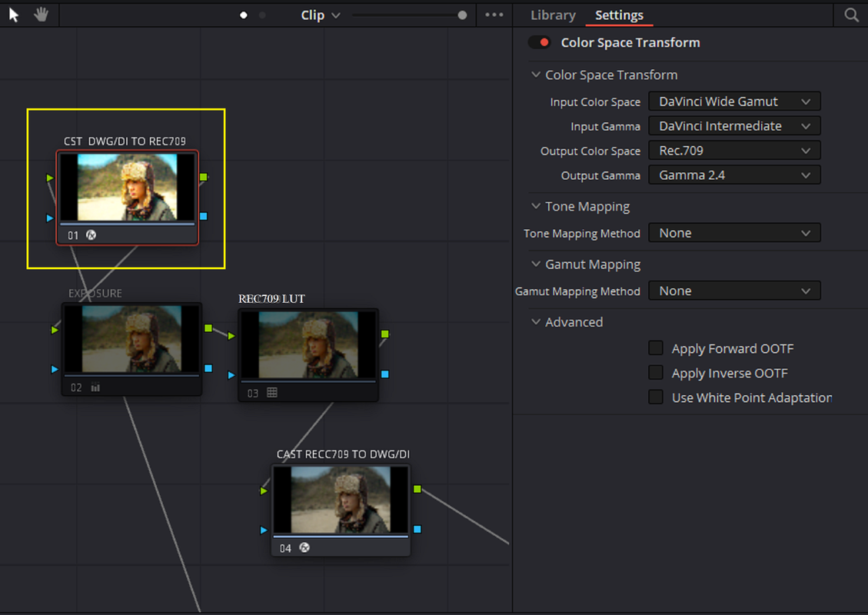Image resolution: width=868 pixels, height=615 pixels.
Task: Open the Output Gamma dropdown
Action: coord(734,175)
